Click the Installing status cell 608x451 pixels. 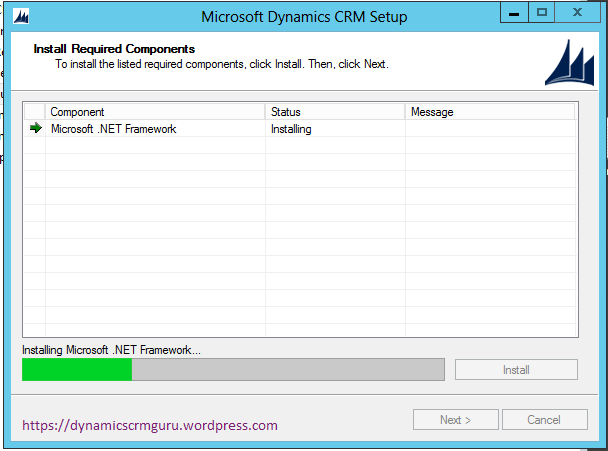click(x=291, y=129)
